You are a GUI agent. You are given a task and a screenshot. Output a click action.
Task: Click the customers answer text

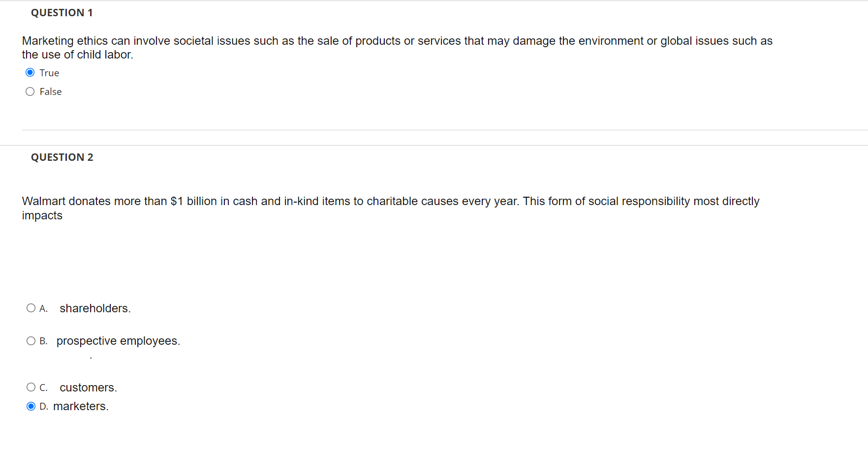88,387
